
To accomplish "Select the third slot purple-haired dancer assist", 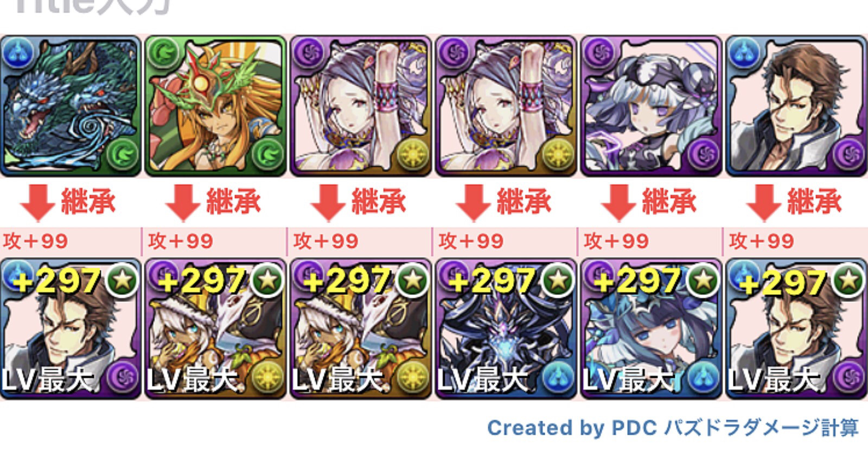I will [x=360, y=106].
